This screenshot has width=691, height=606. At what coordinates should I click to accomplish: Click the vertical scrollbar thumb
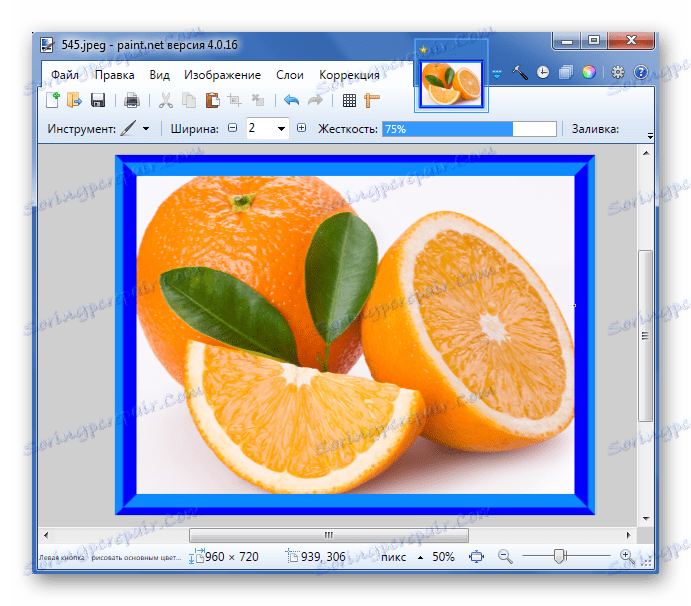(646, 336)
